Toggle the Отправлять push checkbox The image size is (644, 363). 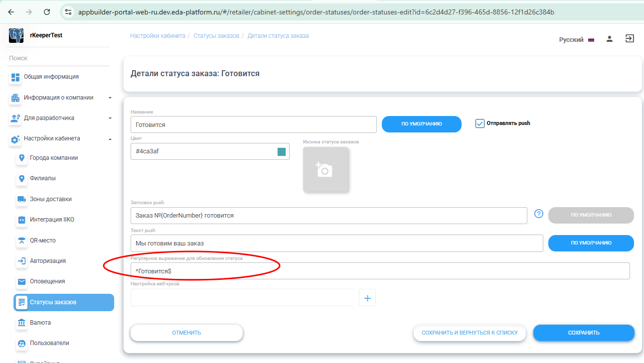point(480,123)
